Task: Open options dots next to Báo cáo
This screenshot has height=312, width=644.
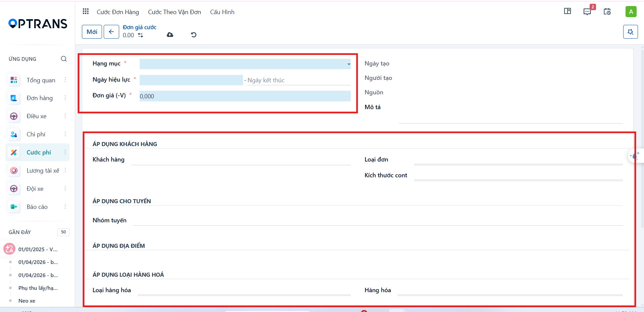Action: click(x=65, y=207)
